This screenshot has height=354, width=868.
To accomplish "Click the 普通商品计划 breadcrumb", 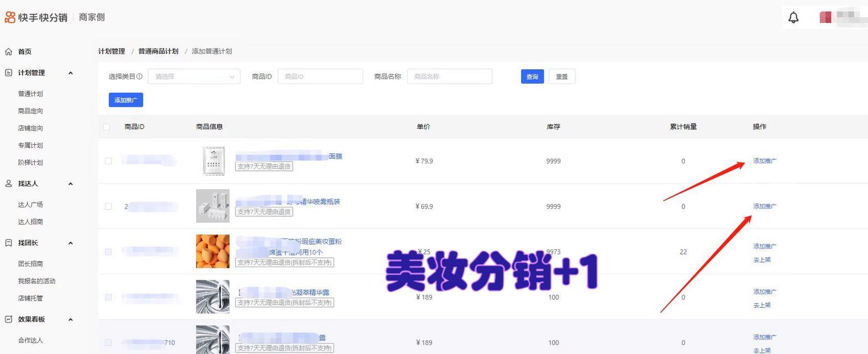I will tap(158, 51).
